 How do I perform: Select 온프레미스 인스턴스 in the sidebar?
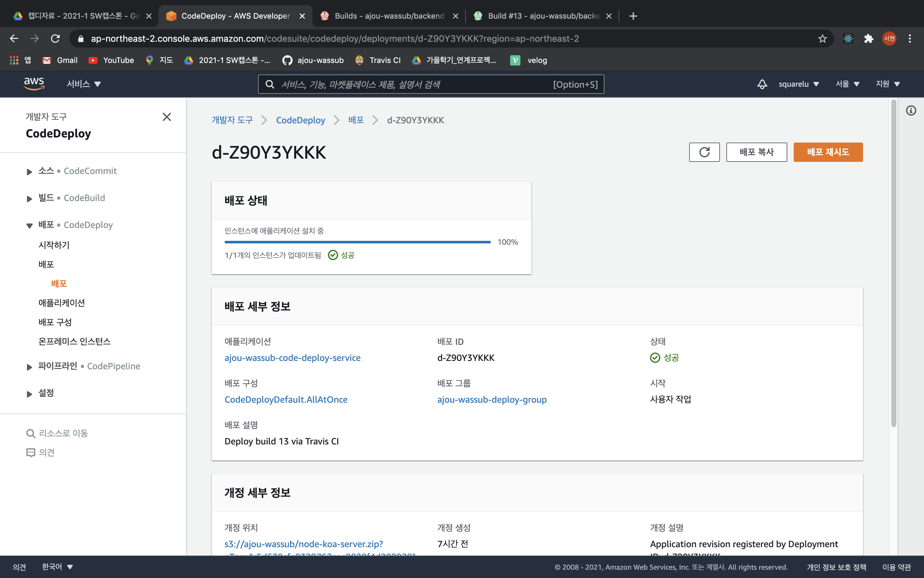point(74,341)
